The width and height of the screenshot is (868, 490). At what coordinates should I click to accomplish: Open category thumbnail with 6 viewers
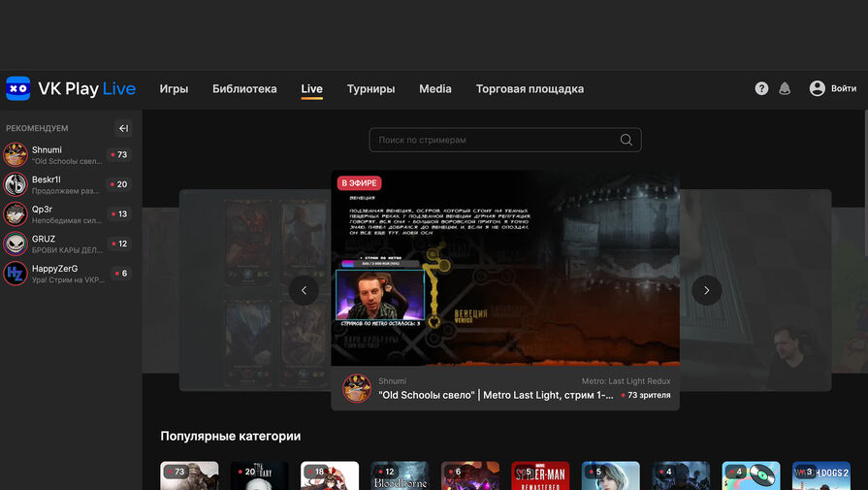coord(470,475)
